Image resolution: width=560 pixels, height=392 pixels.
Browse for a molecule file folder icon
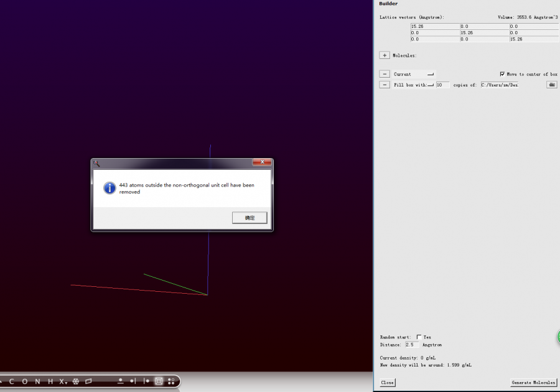(552, 85)
